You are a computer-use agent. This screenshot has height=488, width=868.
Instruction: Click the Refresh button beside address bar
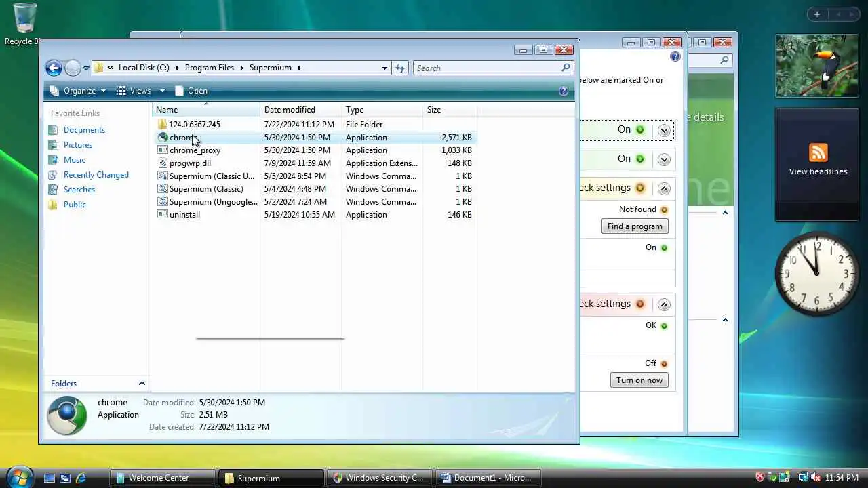pos(400,68)
